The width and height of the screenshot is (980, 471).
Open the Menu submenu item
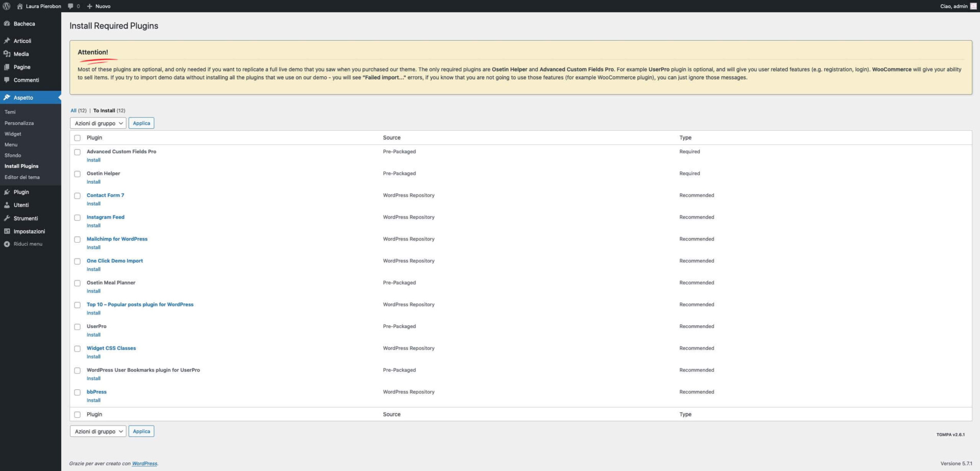tap(11, 145)
